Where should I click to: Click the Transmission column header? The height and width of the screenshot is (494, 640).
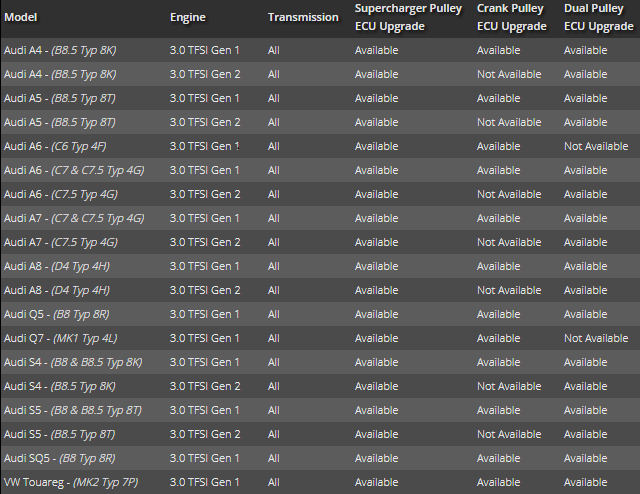[x=302, y=18]
